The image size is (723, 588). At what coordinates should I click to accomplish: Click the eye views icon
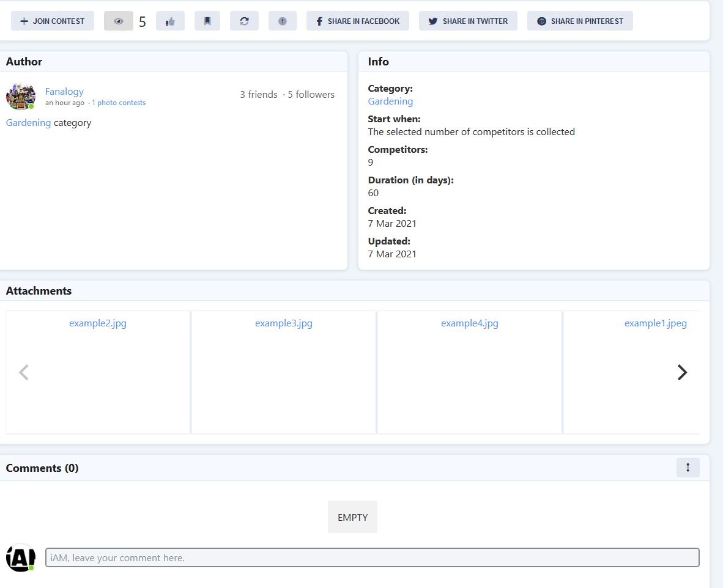point(119,21)
